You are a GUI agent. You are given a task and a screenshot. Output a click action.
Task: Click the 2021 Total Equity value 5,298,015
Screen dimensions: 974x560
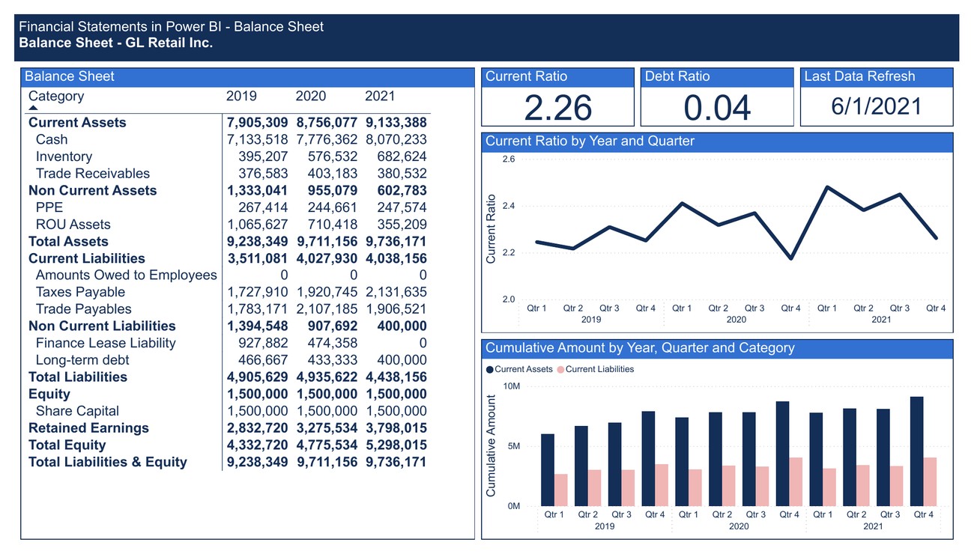396,445
